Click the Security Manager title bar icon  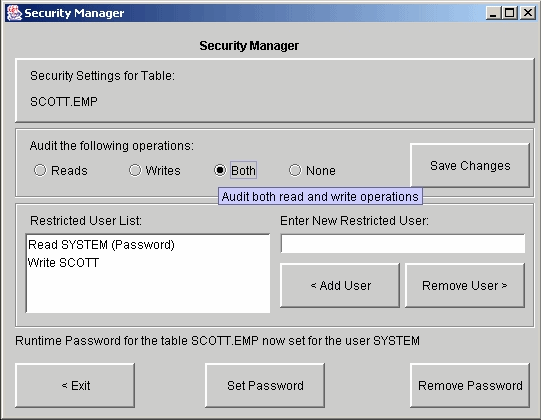pos(14,13)
